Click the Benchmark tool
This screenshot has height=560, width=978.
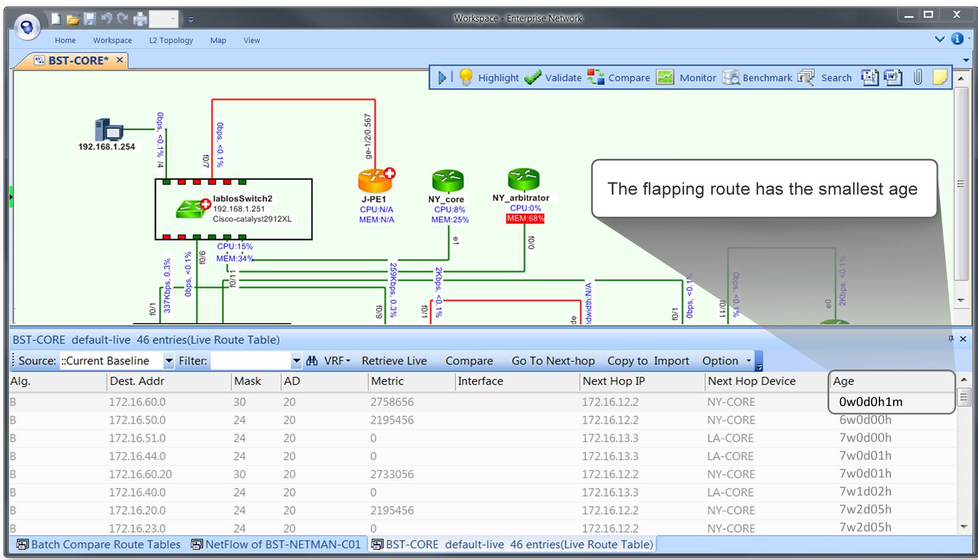(x=757, y=78)
